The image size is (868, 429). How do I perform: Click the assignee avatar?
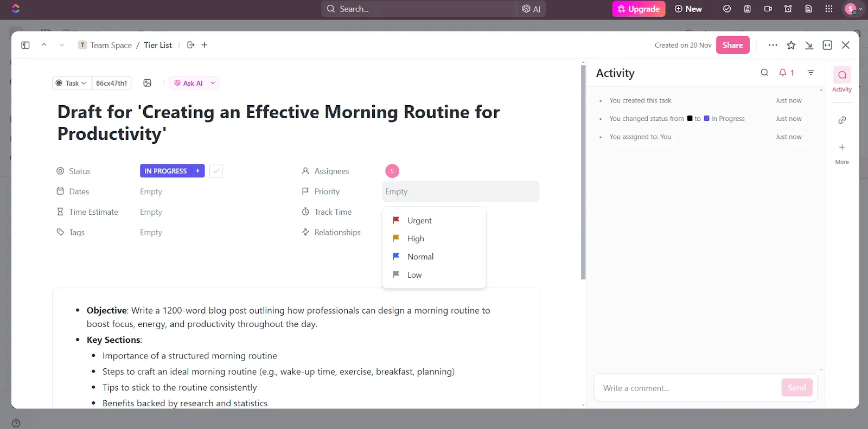(392, 171)
